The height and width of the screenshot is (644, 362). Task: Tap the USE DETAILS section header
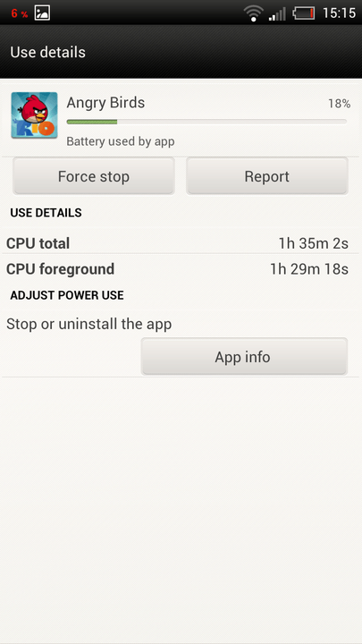click(x=46, y=213)
